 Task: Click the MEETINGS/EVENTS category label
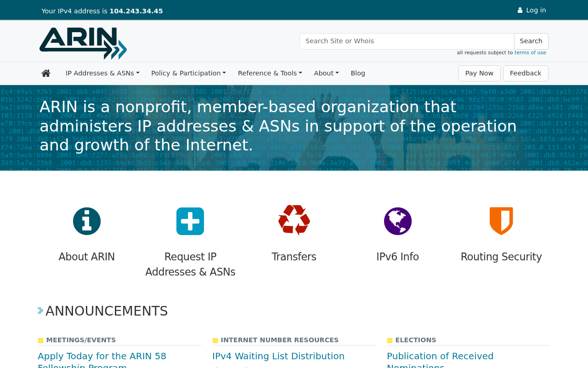click(81, 340)
